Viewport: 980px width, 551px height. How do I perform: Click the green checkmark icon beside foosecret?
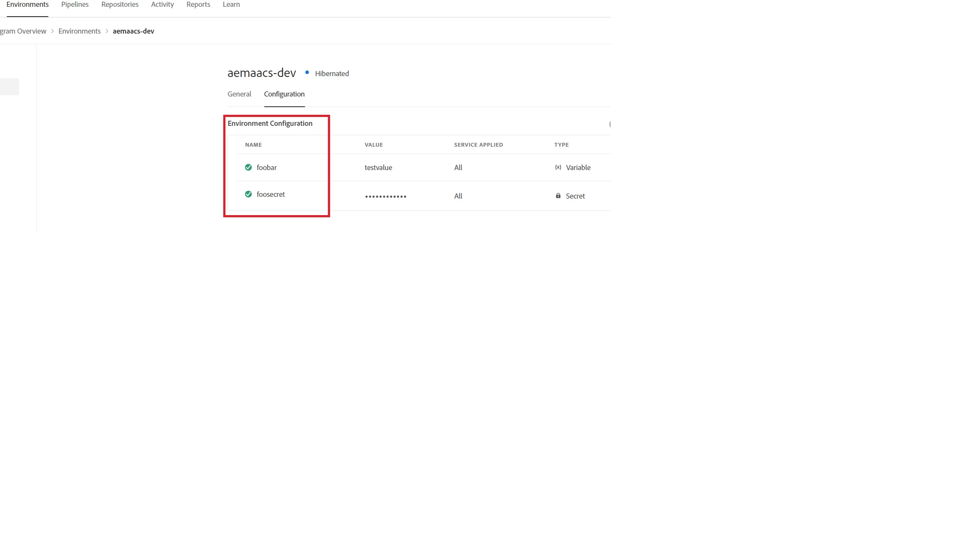248,194
